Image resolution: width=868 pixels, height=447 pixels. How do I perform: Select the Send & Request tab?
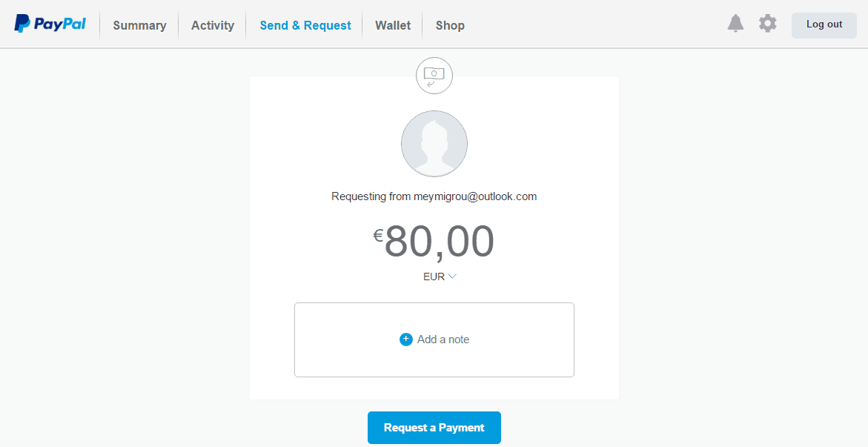tap(305, 25)
